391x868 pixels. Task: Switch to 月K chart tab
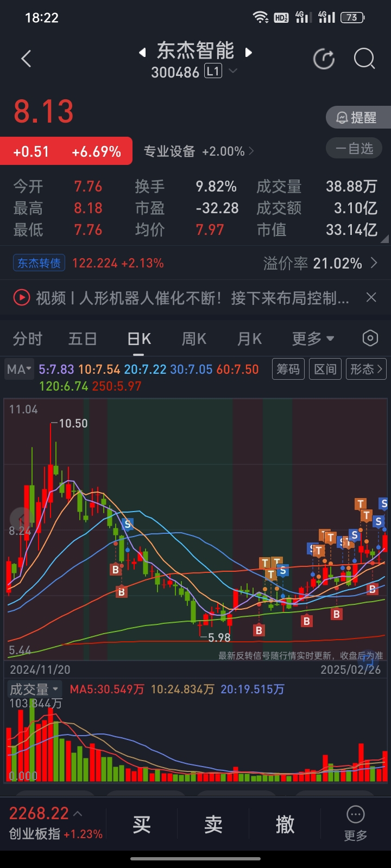pos(249,339)
